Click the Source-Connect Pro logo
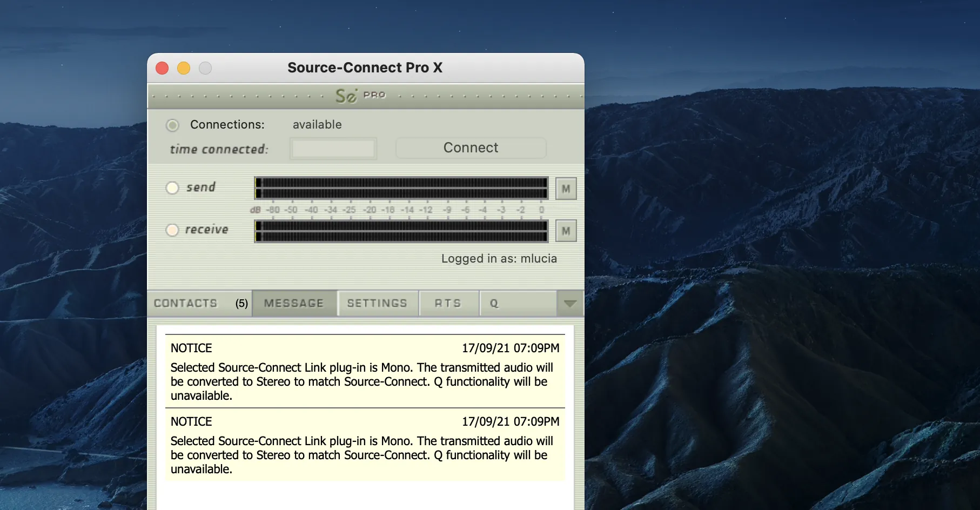 click(360, 96)
